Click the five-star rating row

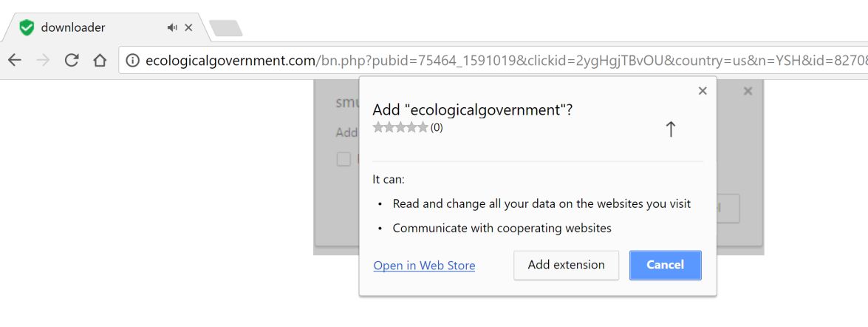(x=400, y=127)
